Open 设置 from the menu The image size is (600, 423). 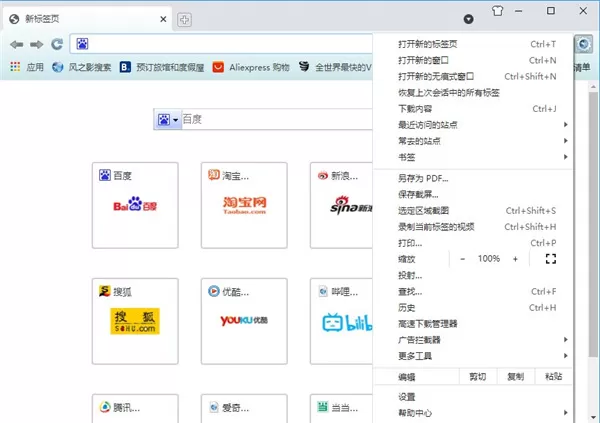473,397
